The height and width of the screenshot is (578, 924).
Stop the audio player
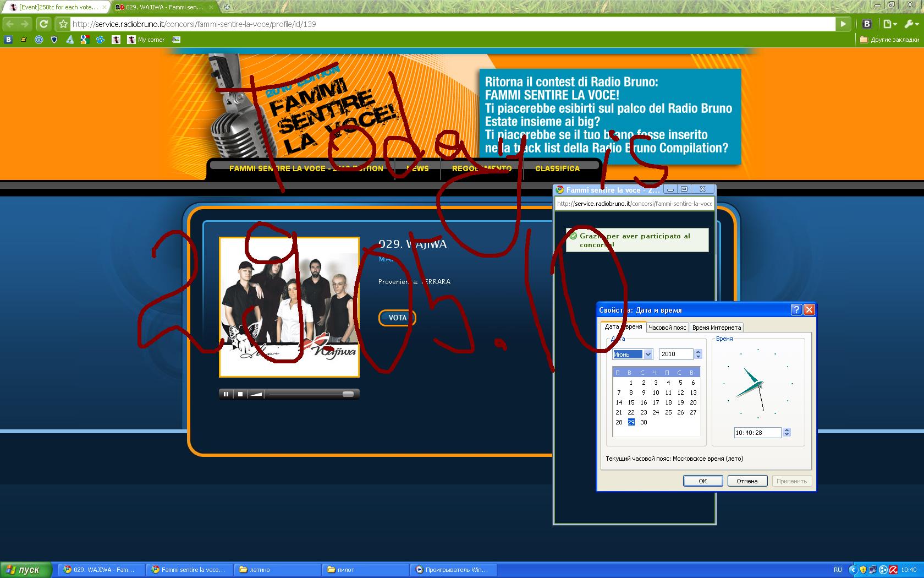pos(240,394)
